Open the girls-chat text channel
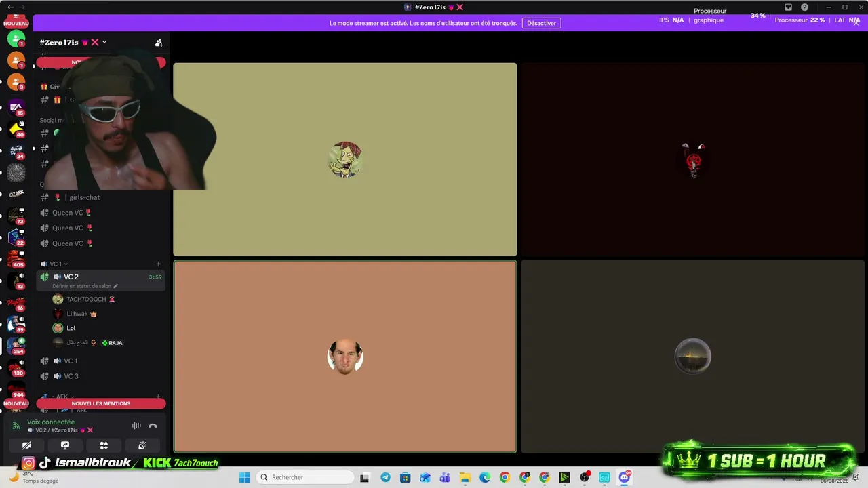The width and height of the screenshot is (868, 488). point(100,197)
